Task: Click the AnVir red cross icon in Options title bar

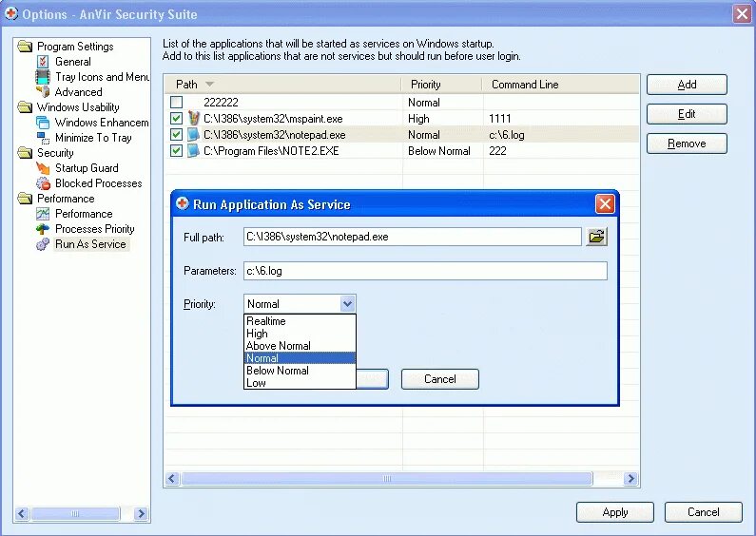Action: pyautogui.click(x=11, y=13)
